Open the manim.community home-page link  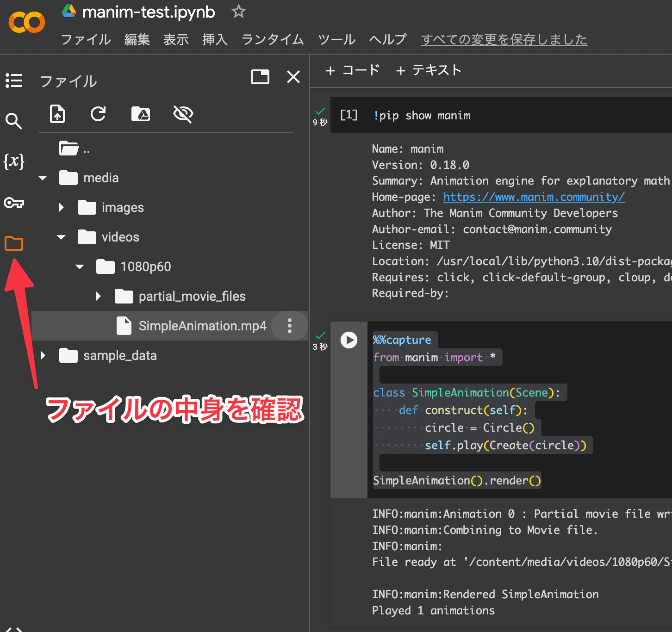534,197
